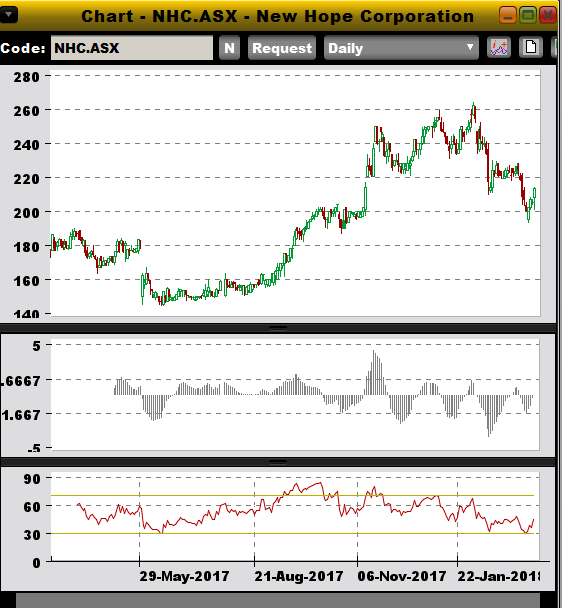The height and width of the screenshot is (608, 562).
Task: Click the 90 label on the RSI axis
Action: click(x=32, y=479)
